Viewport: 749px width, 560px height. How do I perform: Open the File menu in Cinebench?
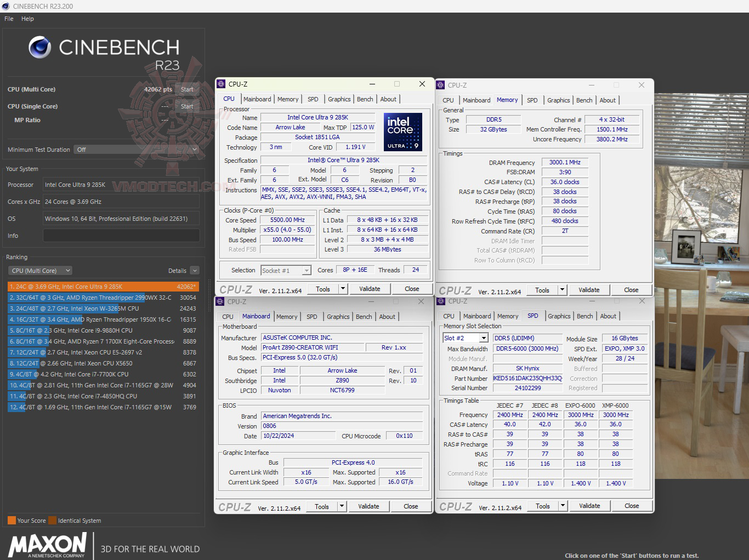pos(9,19)
